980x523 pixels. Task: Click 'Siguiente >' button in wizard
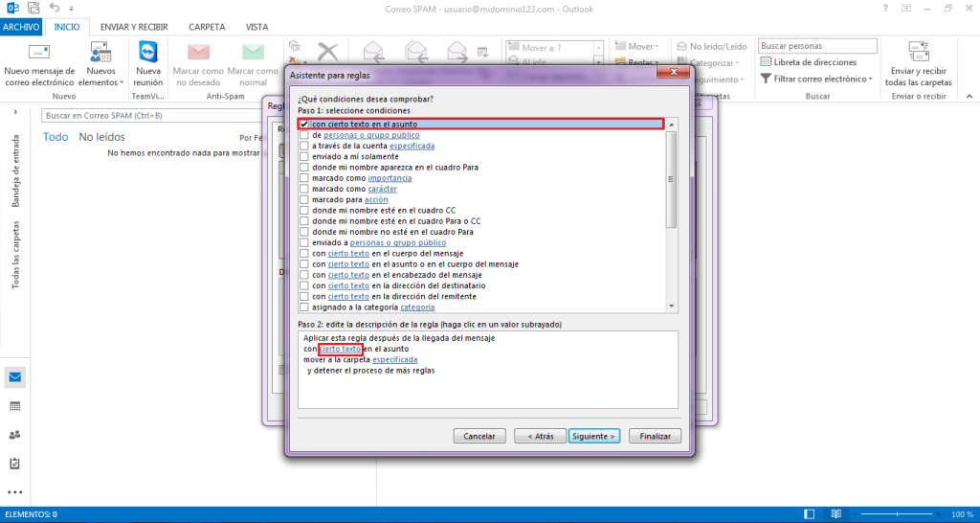[x=593, y=436]
